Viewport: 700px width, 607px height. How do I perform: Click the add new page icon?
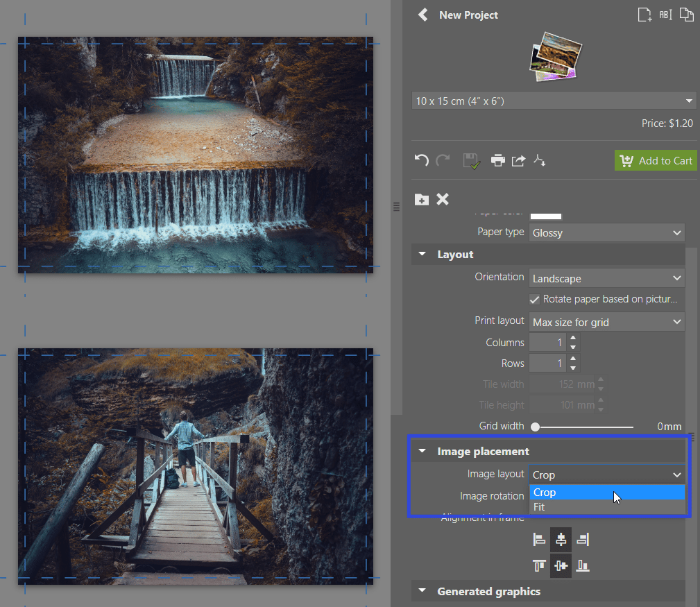click(x=644, y=15)
